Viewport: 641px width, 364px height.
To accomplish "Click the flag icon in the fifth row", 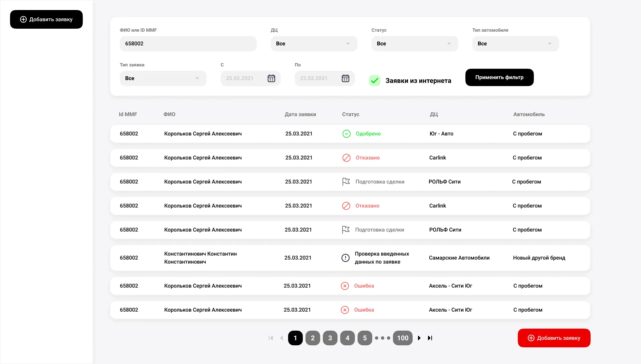I will click(x=346, y=230).
